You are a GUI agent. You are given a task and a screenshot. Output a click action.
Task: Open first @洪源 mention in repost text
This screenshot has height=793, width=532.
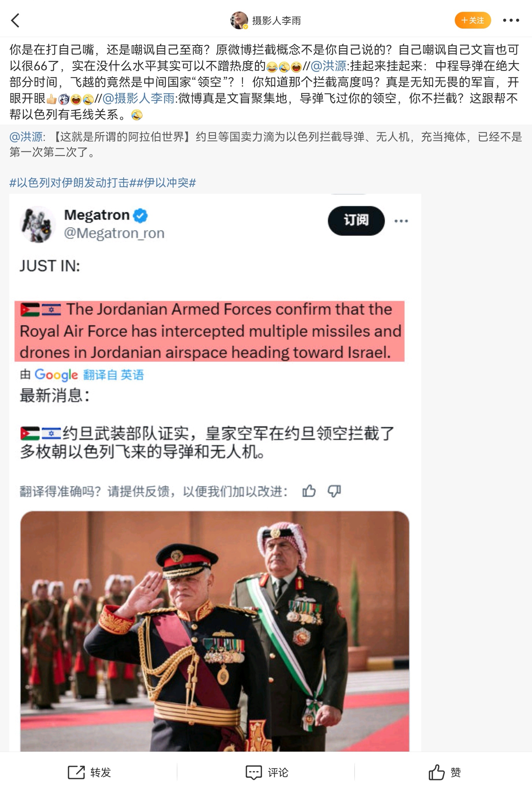328,66
